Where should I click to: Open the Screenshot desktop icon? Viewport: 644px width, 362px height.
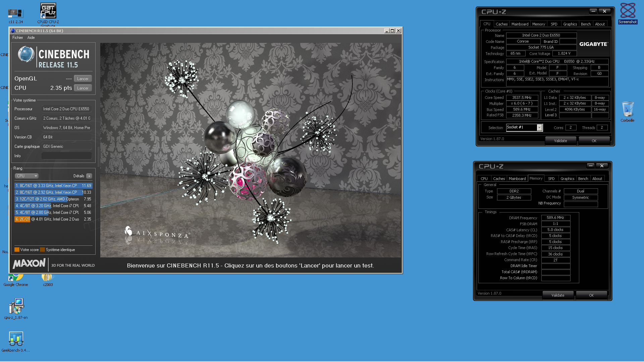point(628,13)
